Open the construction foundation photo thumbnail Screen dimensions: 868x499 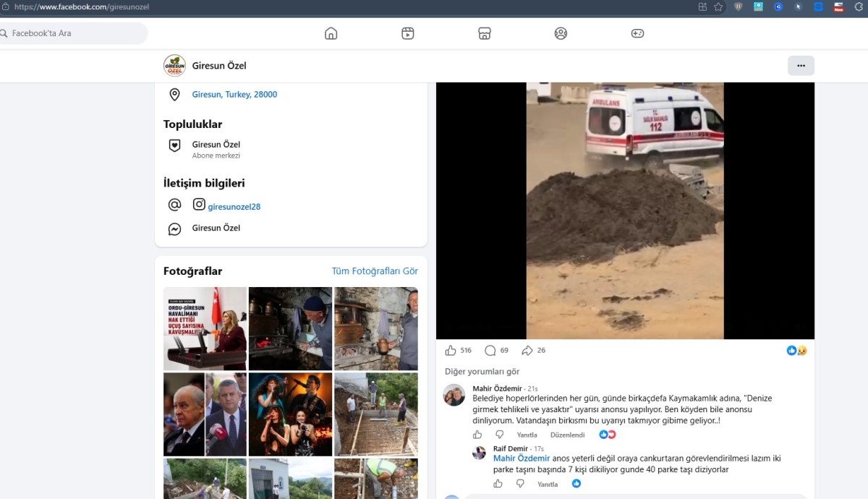click(376, 414)
